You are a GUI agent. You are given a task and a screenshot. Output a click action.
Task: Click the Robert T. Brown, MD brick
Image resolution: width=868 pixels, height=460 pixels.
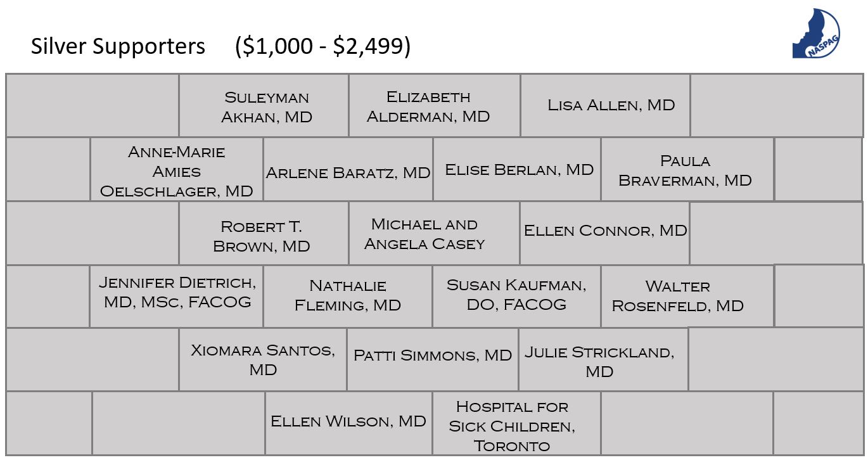coord(264,233)
